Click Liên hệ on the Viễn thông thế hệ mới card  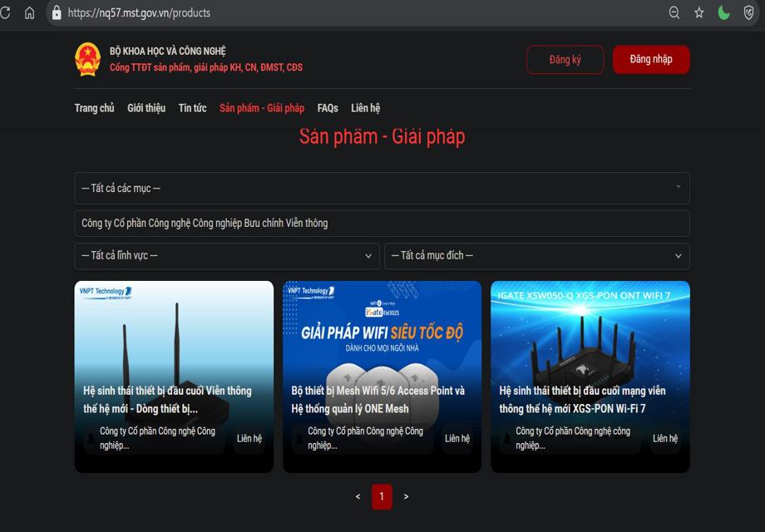click(249, 438)
